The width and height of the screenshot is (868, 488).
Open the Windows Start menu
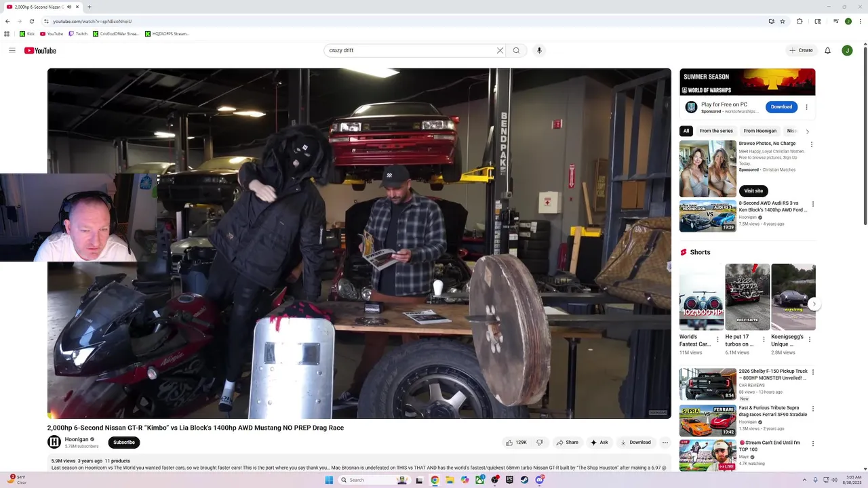(329, 480)
